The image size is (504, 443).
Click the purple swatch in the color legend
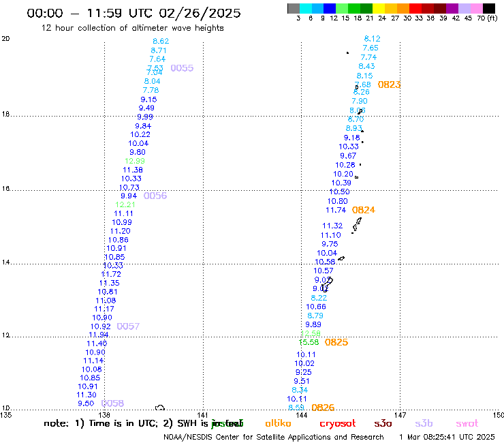tap(452, 8)
